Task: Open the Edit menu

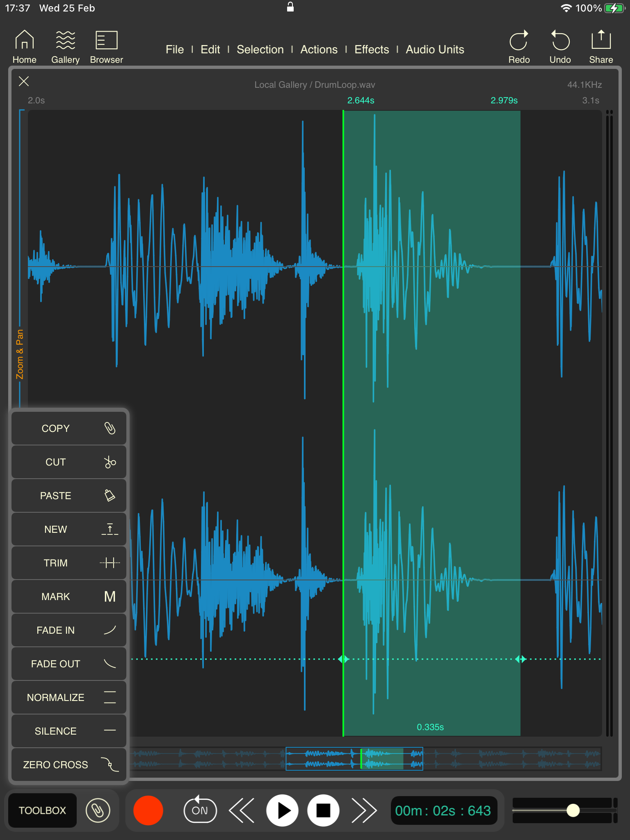Action: click(x=210, y=50)
